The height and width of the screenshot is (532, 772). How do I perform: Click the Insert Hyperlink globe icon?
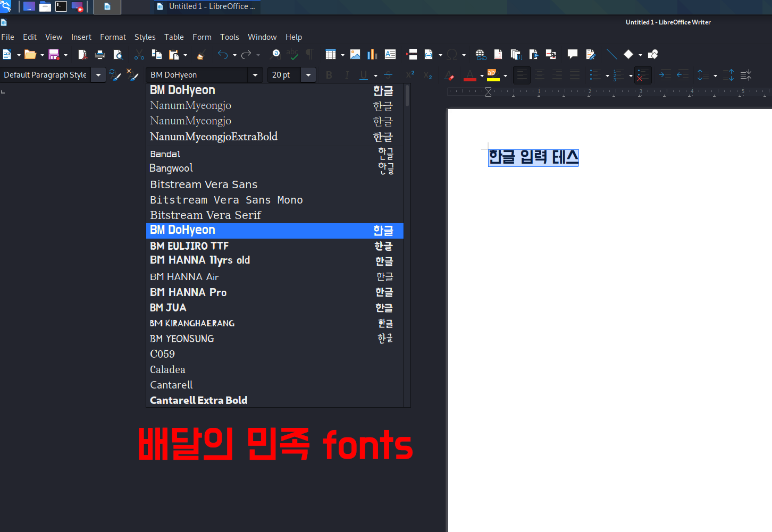coord(481,54)
